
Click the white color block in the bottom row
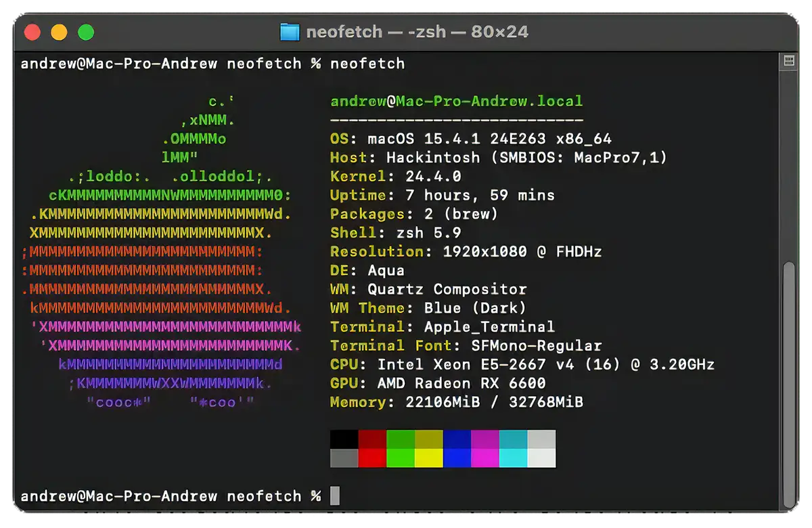point(541,458)
